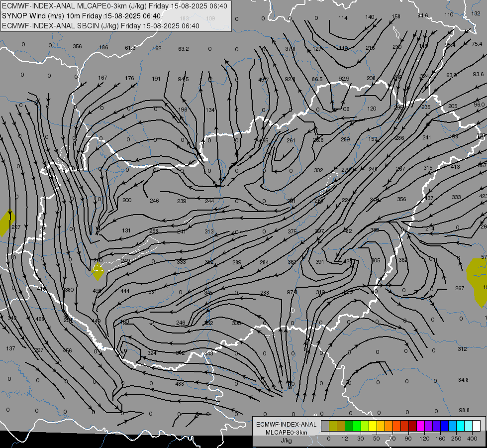Click the legend tick label 70
The image size is (487, 448).
click(392, 439)
